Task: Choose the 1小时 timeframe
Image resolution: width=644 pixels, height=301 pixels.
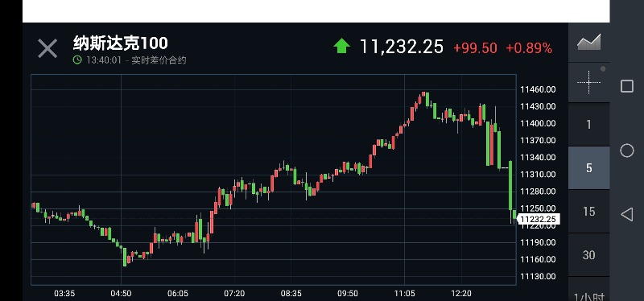Action: click(588, 296)
